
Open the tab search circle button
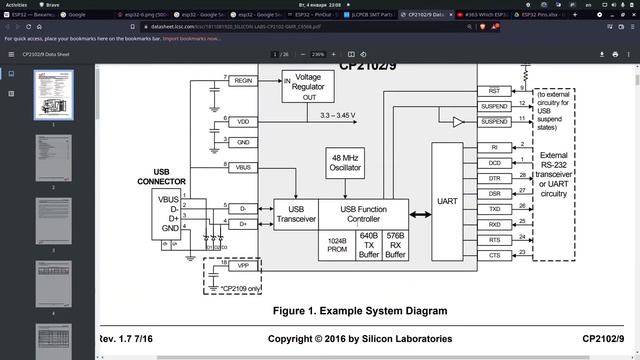click(599, 15)
